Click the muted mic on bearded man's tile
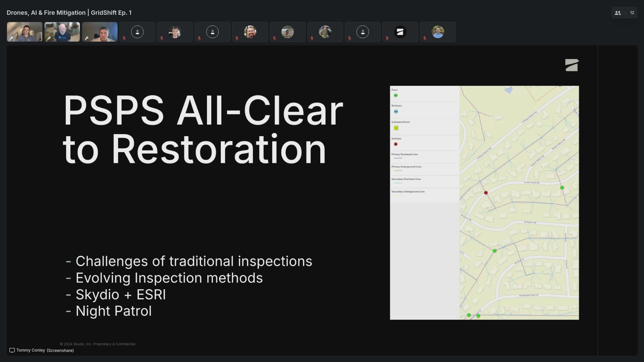 click(237, 38)
